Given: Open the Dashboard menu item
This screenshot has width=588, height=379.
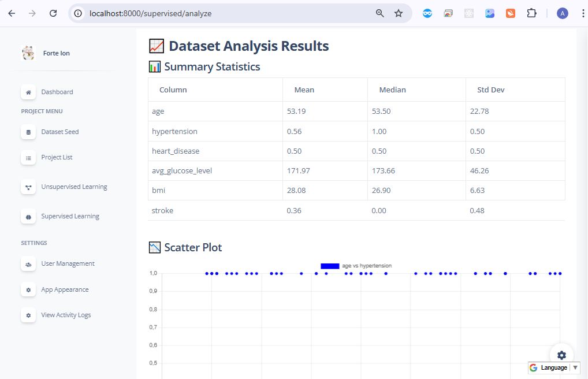Looking at the screenshot, I should 57,92.
